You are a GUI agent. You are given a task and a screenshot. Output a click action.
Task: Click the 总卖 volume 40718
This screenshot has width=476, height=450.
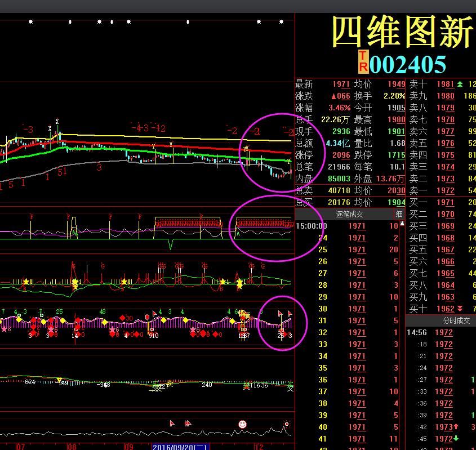click(339, 190)
